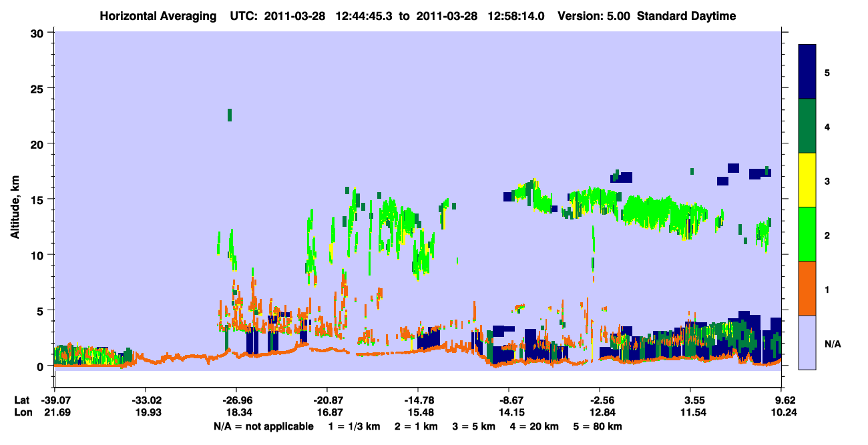Click the start time '12:44:45.3' in title
868x445 pixels.
coord(363,16)
